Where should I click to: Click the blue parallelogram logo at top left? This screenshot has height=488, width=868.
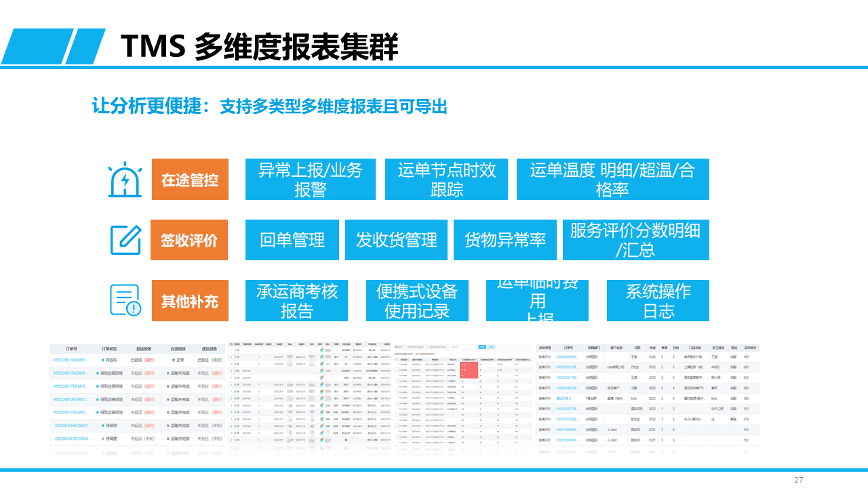click(x=52, y=47)
